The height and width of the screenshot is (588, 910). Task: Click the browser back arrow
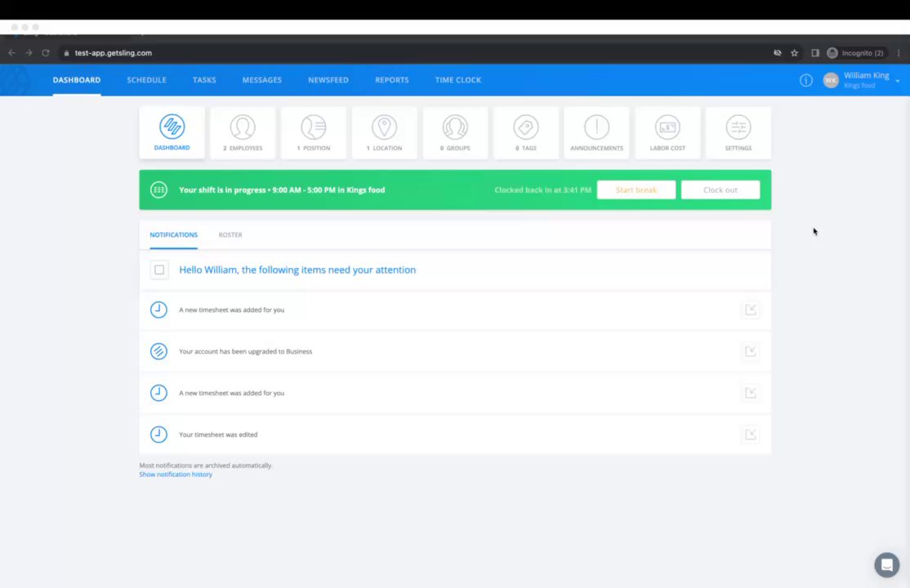point(11,53)
